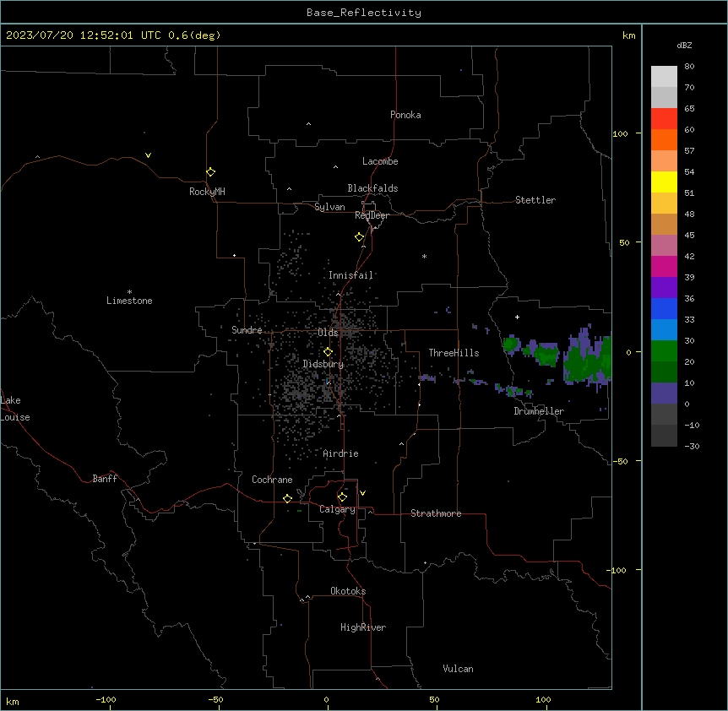
Task: Click the yellow V marker northeast of Calgary
Action: click(x=362, y=493)
